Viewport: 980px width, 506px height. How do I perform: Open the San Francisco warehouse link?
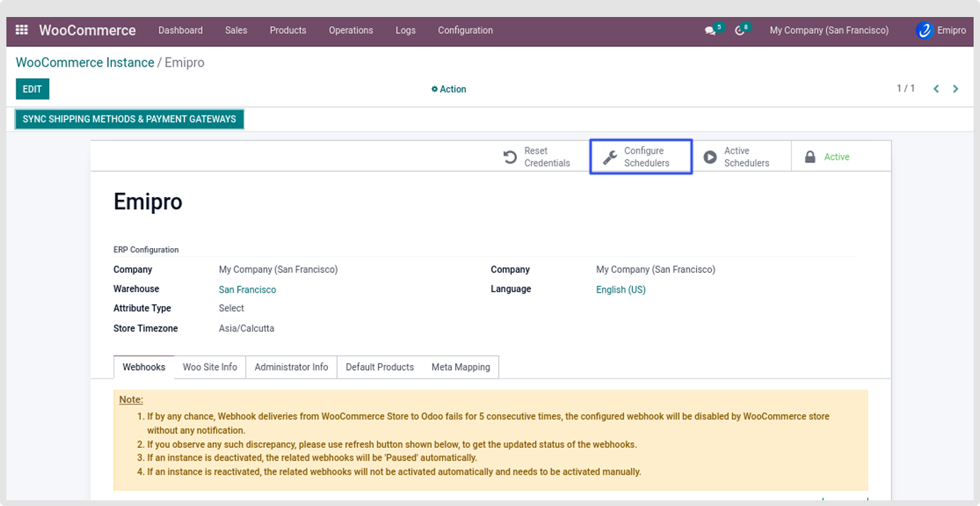click(x=247, y=290)
